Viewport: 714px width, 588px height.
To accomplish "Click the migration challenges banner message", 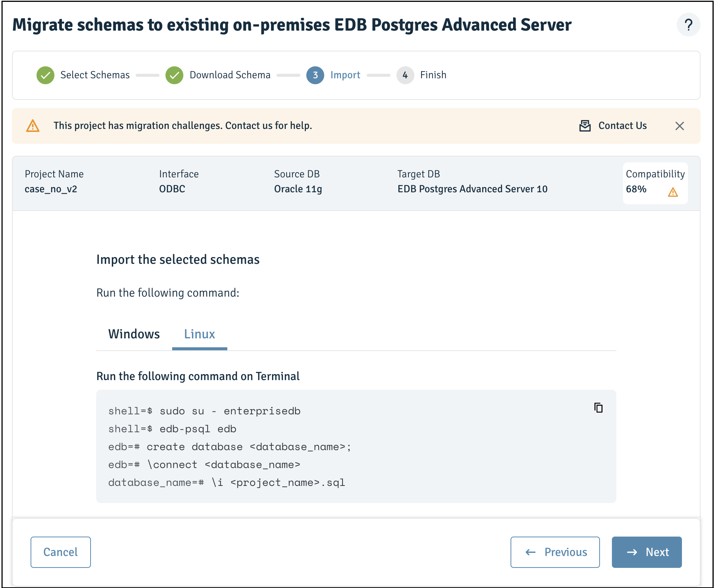I will tap(183, 126).
